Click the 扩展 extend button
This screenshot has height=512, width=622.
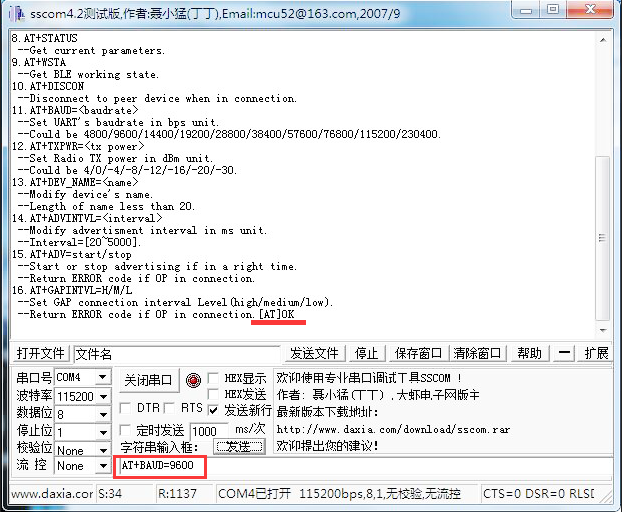(596, 353)
